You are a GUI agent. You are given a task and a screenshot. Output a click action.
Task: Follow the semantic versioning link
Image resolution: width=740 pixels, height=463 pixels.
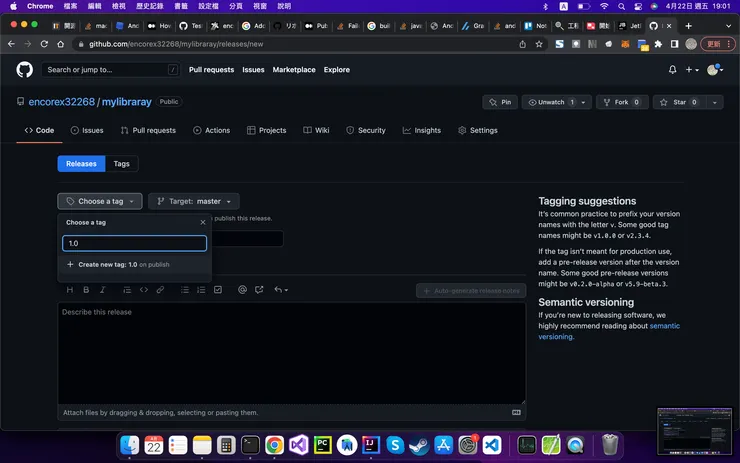coord(664,326)
